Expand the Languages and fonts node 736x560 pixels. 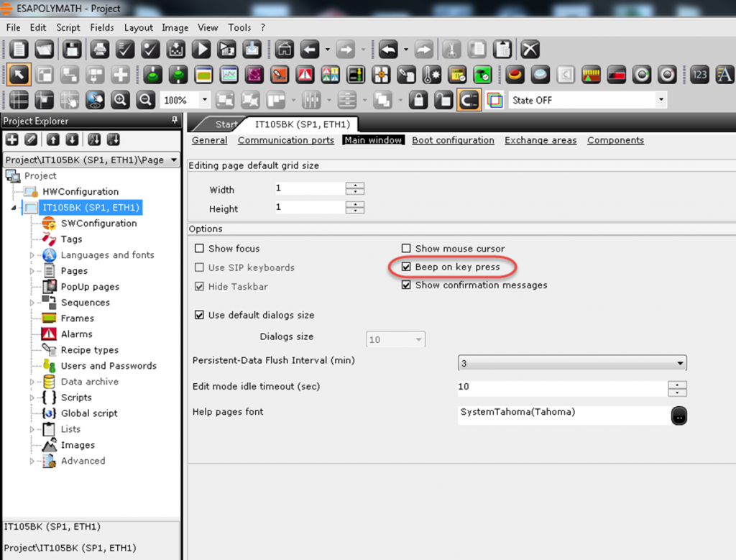coord(32,255)
